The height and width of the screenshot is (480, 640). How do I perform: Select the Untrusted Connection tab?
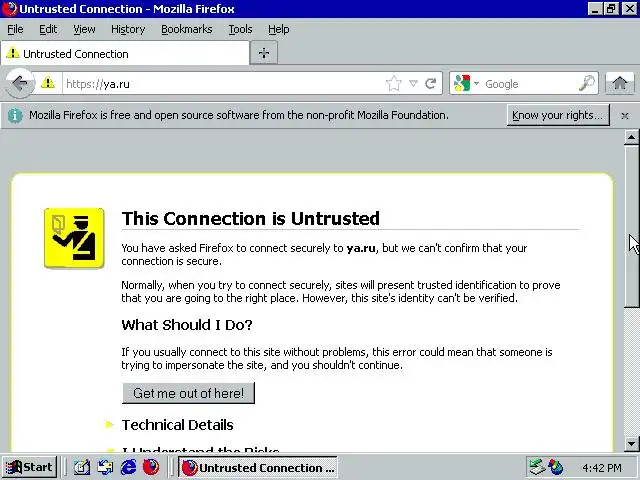click(125, 53)
